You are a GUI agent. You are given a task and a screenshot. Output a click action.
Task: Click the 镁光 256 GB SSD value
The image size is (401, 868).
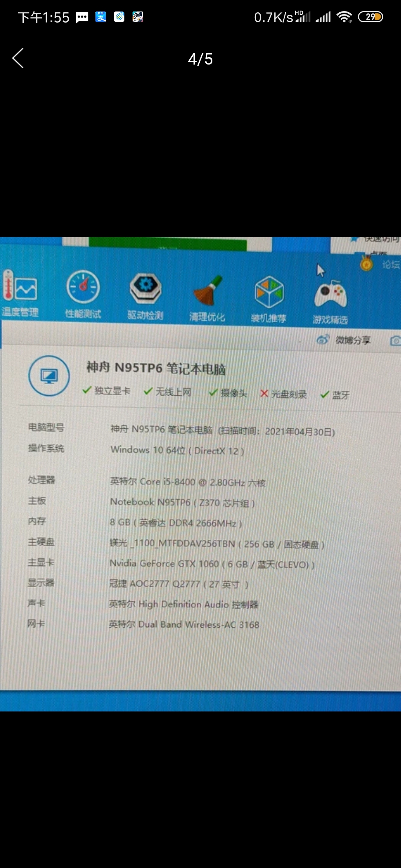(217, 544)
